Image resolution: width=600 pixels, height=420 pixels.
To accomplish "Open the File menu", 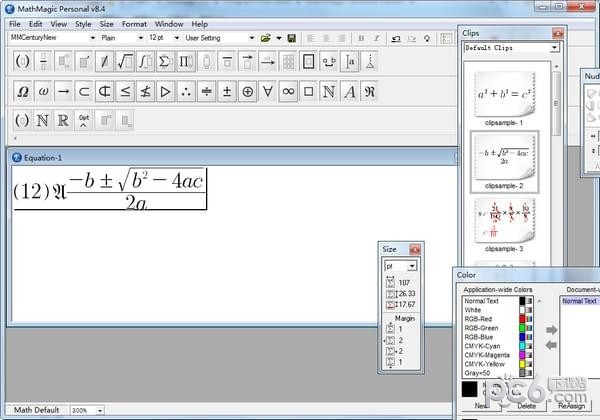I will (15, 24).
